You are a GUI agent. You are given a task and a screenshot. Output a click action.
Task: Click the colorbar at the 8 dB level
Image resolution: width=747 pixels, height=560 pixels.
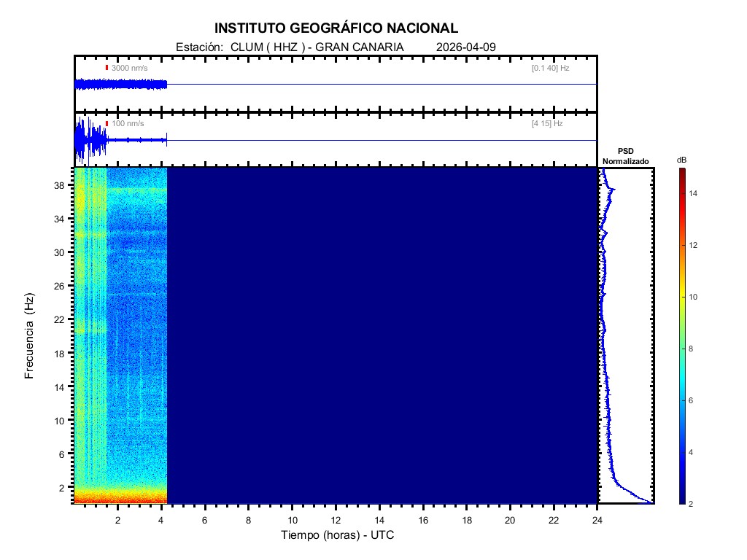tap(681, 349)
